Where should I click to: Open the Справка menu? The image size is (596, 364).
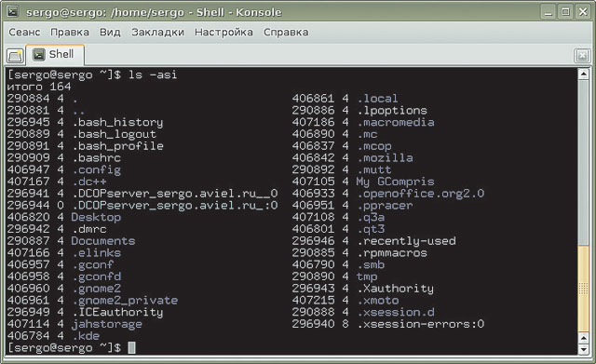(286, 33)
